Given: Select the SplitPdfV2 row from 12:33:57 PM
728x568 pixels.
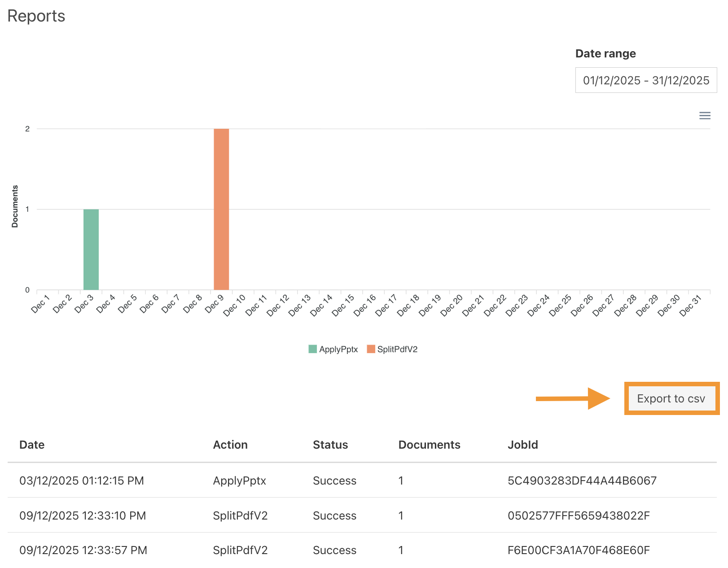Looking at the screenshot, I should point(241,550).
